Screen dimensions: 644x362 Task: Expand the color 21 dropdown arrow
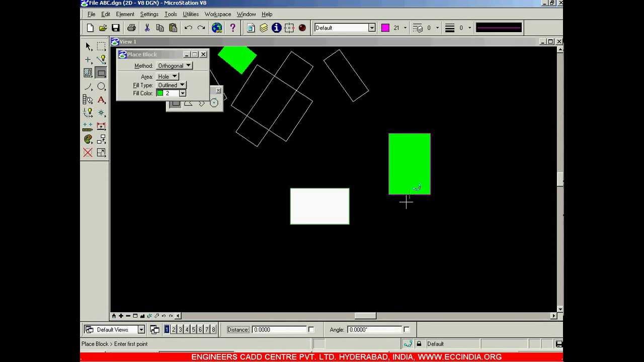pos(405,28)
